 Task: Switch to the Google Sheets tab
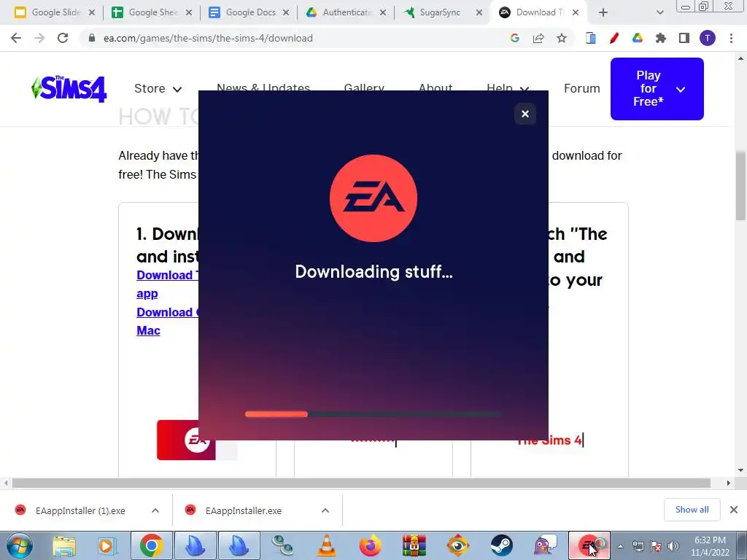[x=151, y=12]
